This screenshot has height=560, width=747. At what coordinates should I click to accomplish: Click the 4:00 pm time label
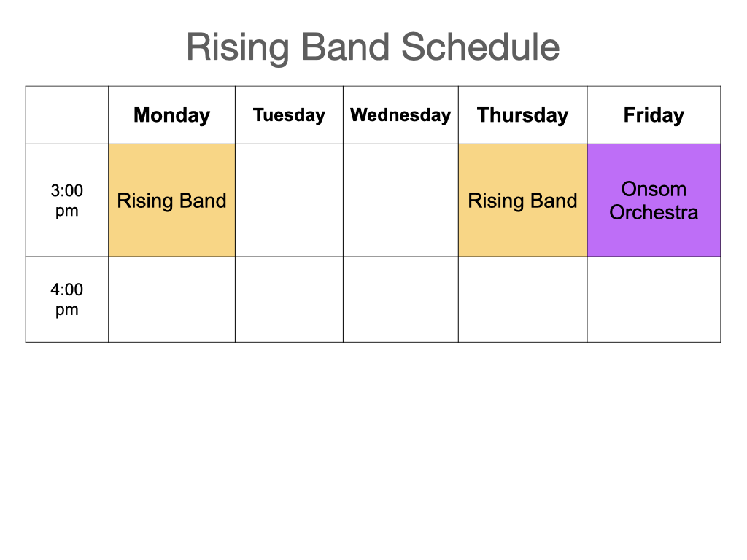66,300
